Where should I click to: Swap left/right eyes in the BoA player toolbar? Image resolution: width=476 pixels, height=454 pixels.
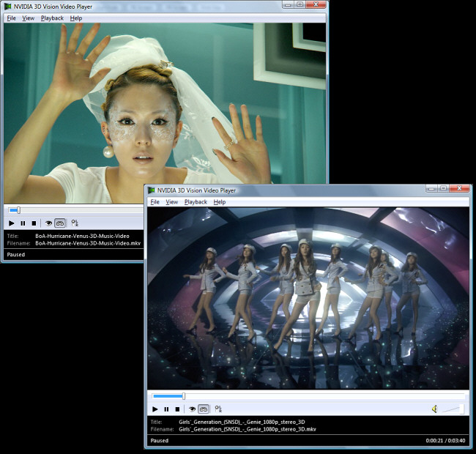tap(75, 223)
